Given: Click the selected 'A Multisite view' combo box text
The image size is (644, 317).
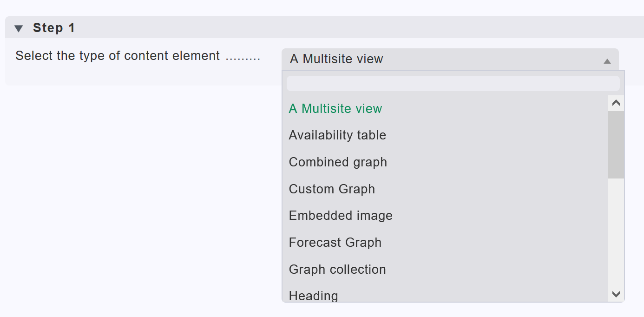Looking at the screenshot, I should (336, 59).
